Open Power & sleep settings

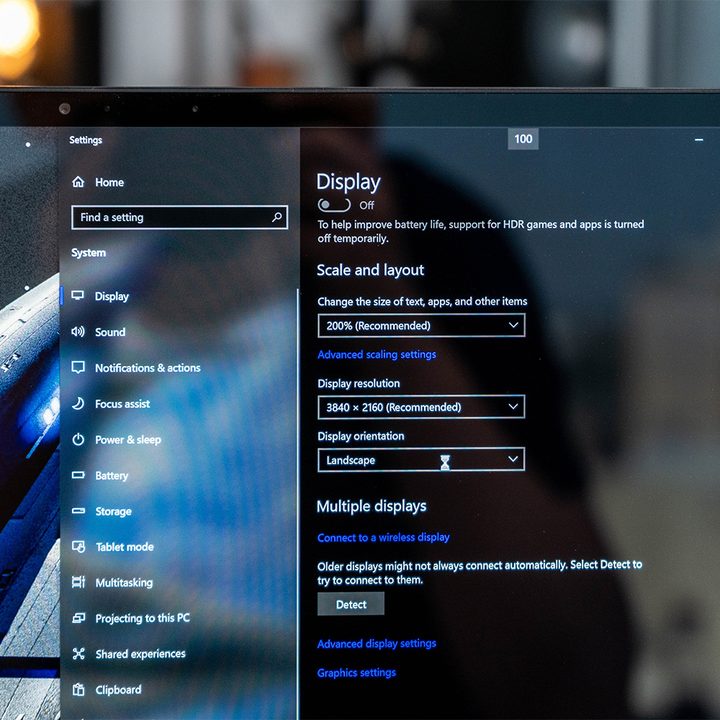pyautogui.click(x=128, y=439)
